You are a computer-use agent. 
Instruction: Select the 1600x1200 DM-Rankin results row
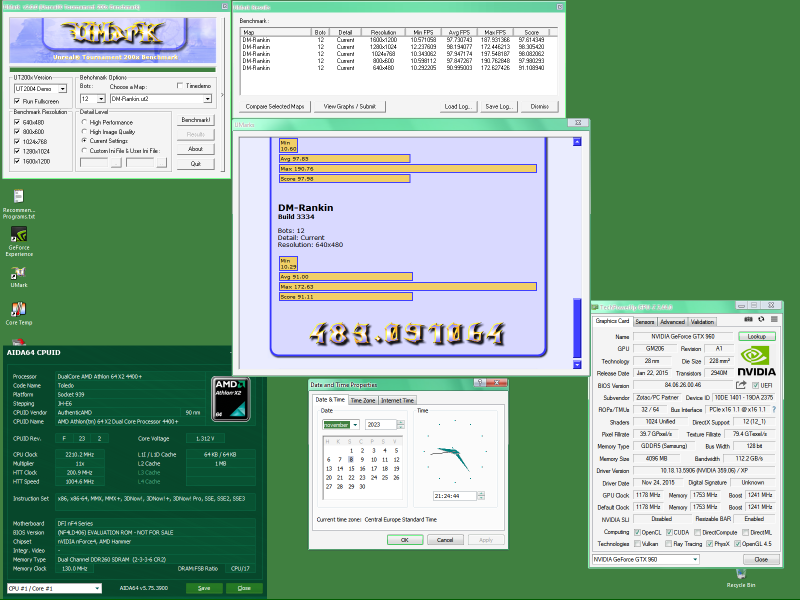pyautogui.click(x=393, y=40)
